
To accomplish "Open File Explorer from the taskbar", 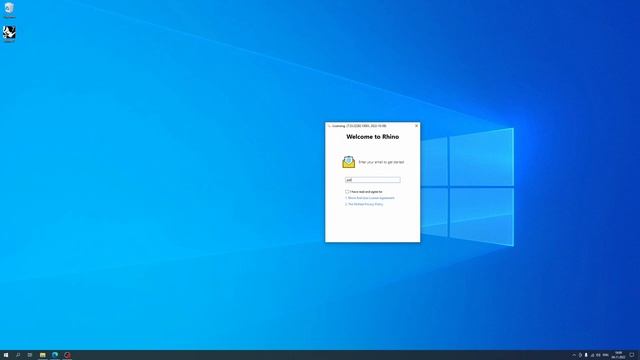I will pyautogui.click(x=42, y=355).
